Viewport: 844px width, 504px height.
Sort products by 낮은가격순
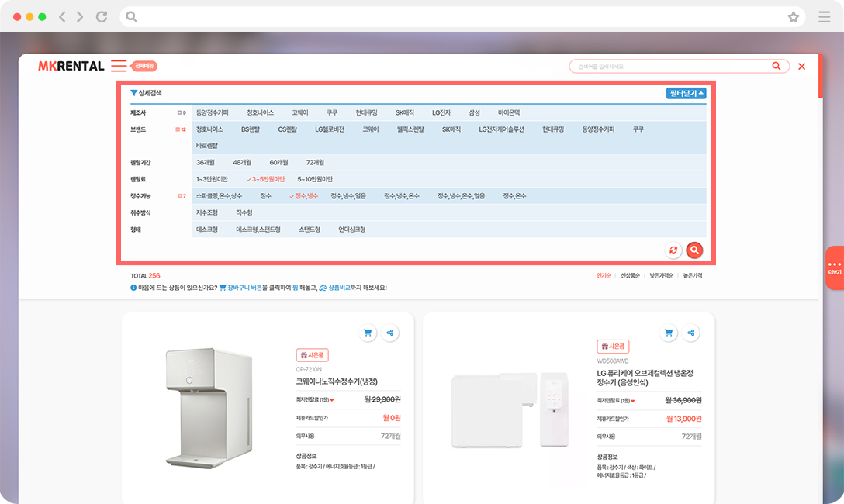click(x=661, y=276)
